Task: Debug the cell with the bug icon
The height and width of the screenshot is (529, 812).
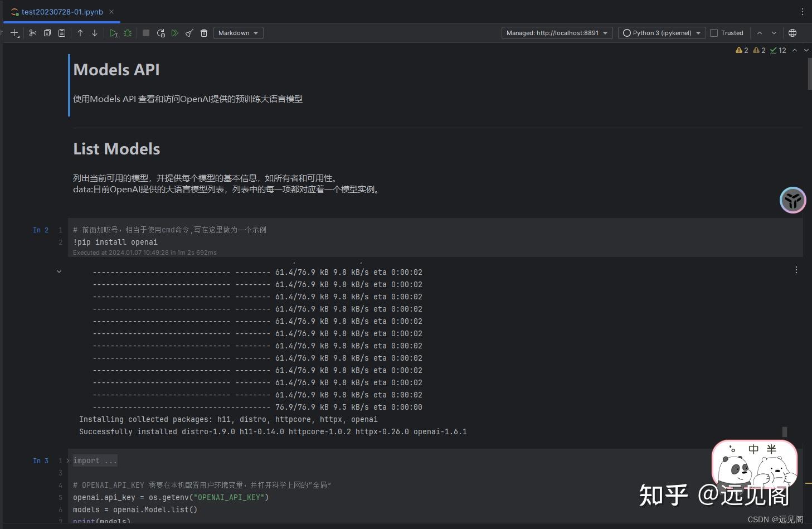Action: (128, 33)
